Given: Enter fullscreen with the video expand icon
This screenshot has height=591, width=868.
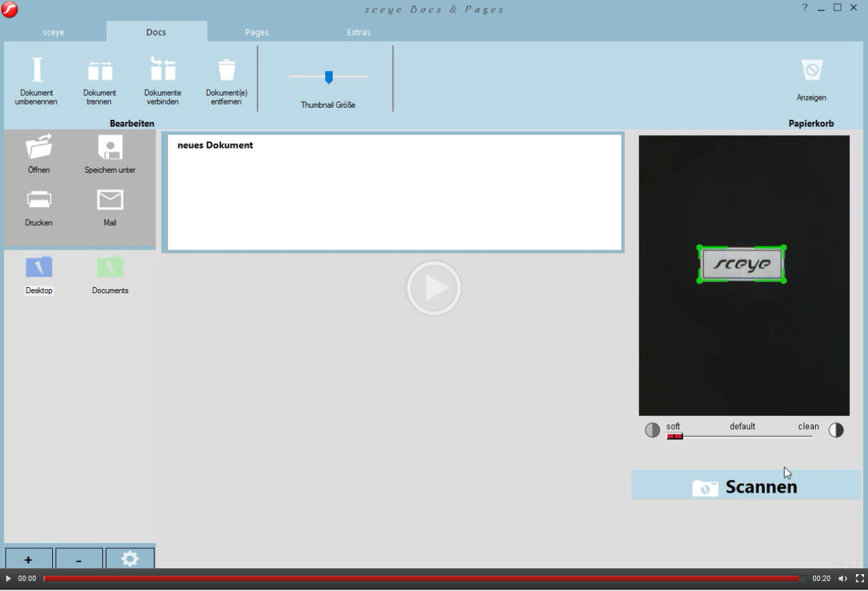Looking at the screenshot, I should 860,578.
